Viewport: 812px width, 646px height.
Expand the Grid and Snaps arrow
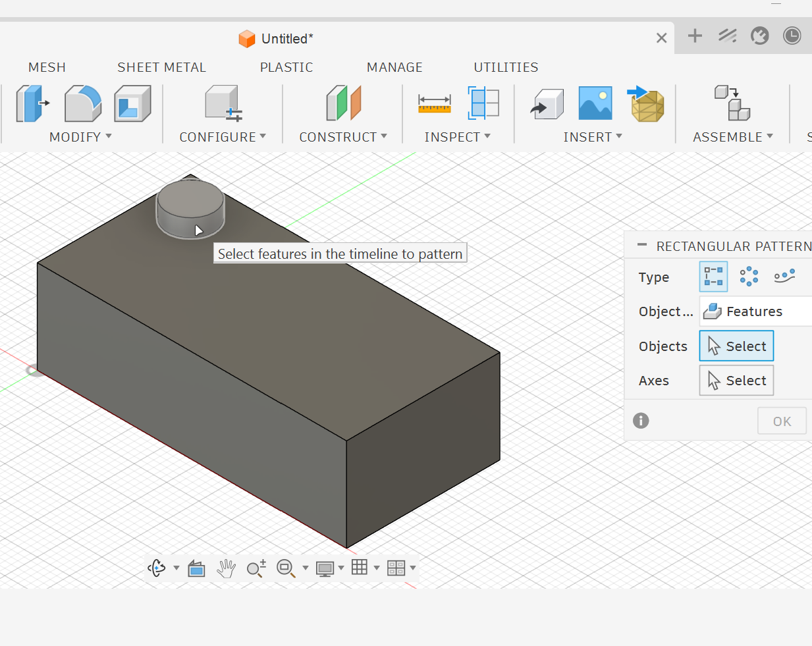(x=377, y=568)
